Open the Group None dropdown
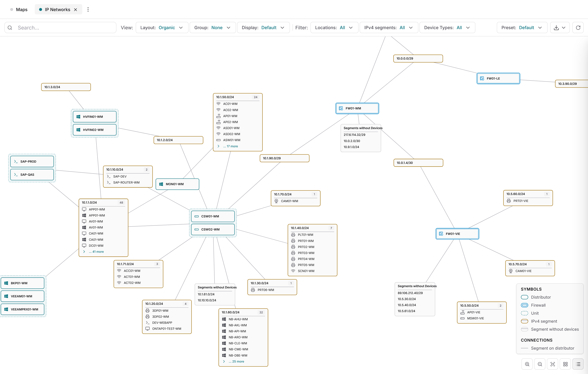 pos(213,28)
